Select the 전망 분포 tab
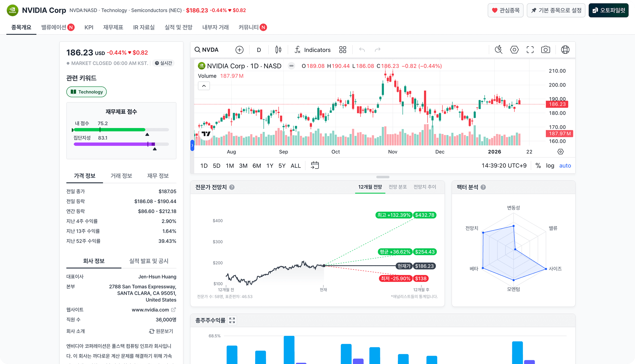The image size is (635, 364). point(398,187)
